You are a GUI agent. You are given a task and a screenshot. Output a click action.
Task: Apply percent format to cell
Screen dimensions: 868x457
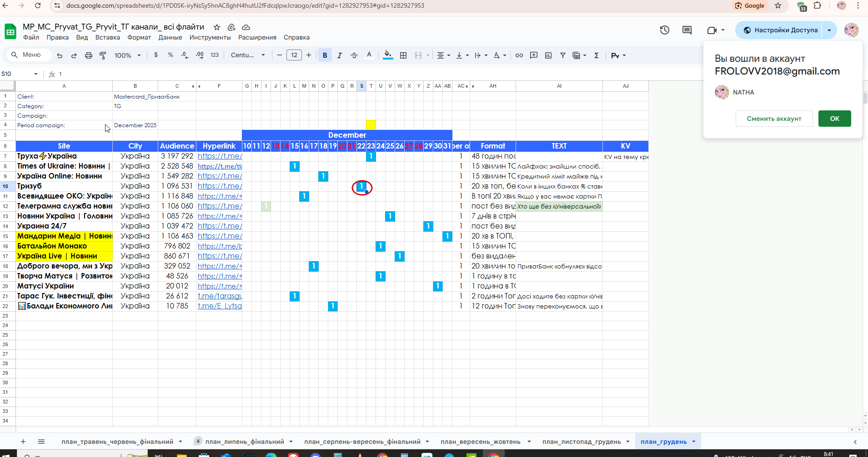171,55
